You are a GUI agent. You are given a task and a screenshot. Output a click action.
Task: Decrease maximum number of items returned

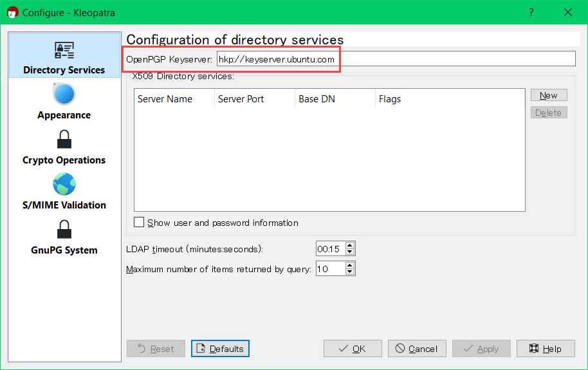(350, 272)
